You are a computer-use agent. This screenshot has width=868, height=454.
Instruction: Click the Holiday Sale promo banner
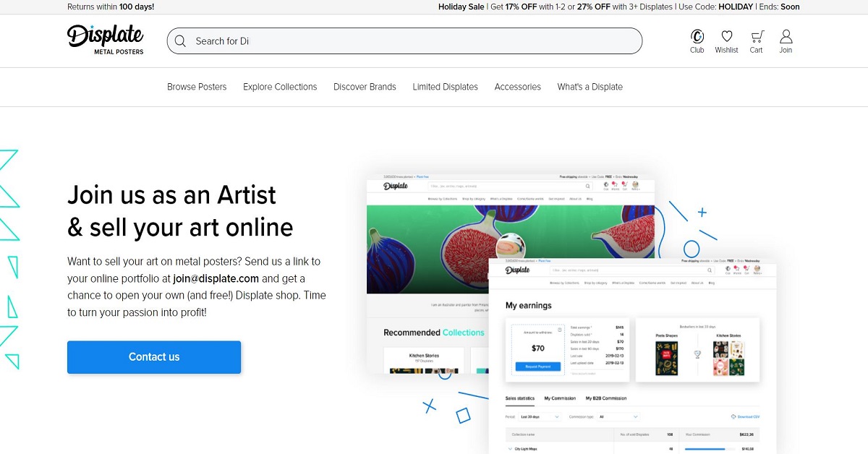[x=618, y=7]
